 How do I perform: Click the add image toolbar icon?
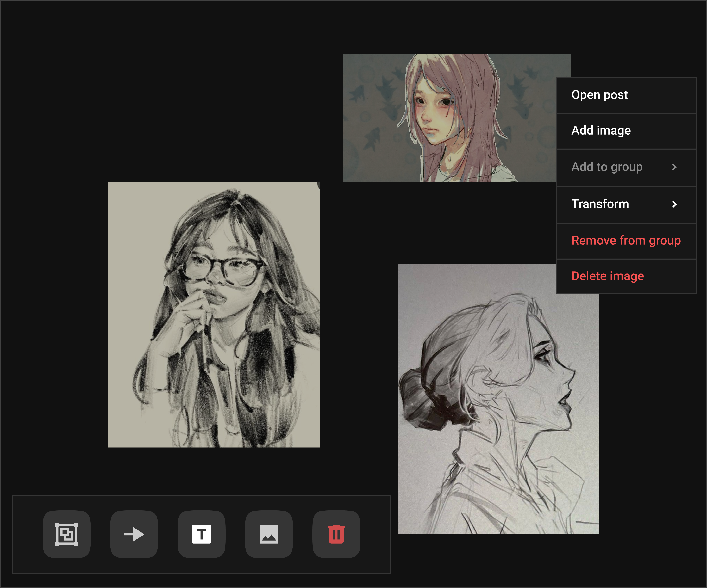pyautogui.click(x=269, y=534)
